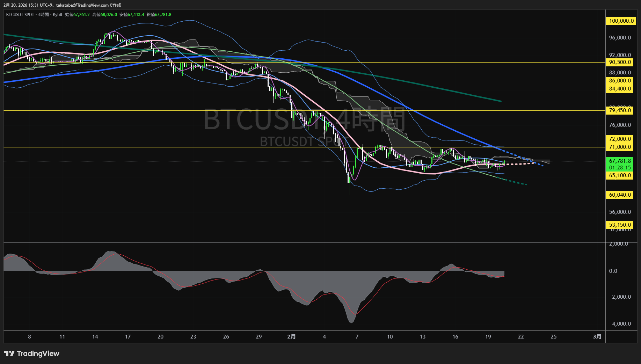Viewport: 641px width, 364px height.
Task: Click the indicator axis value −4,000.0
Action: 620,324
